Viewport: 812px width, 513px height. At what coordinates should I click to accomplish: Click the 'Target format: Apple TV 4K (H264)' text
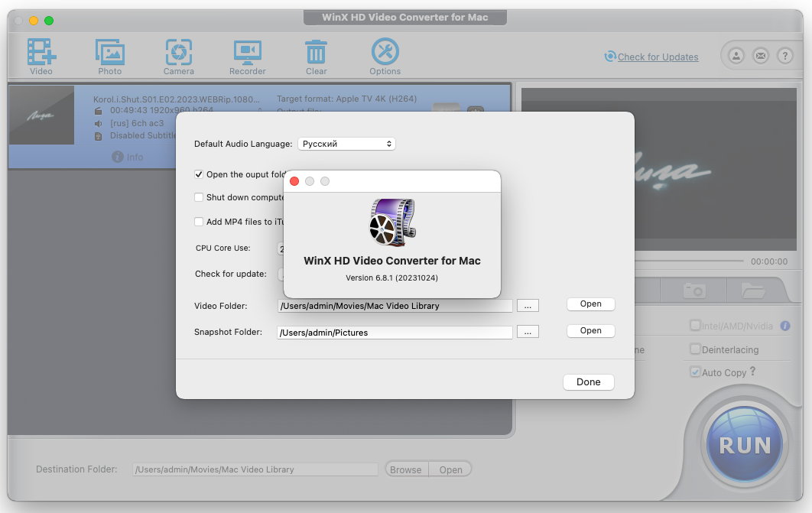click(346, 99)
